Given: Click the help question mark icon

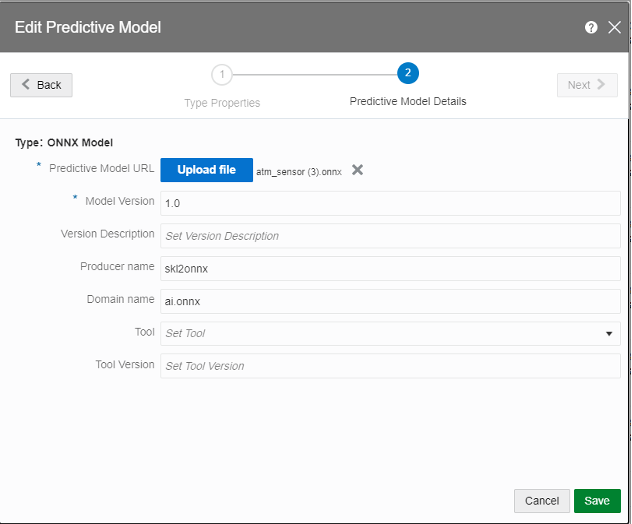Looking at the screenshot, I should [591, 28].
